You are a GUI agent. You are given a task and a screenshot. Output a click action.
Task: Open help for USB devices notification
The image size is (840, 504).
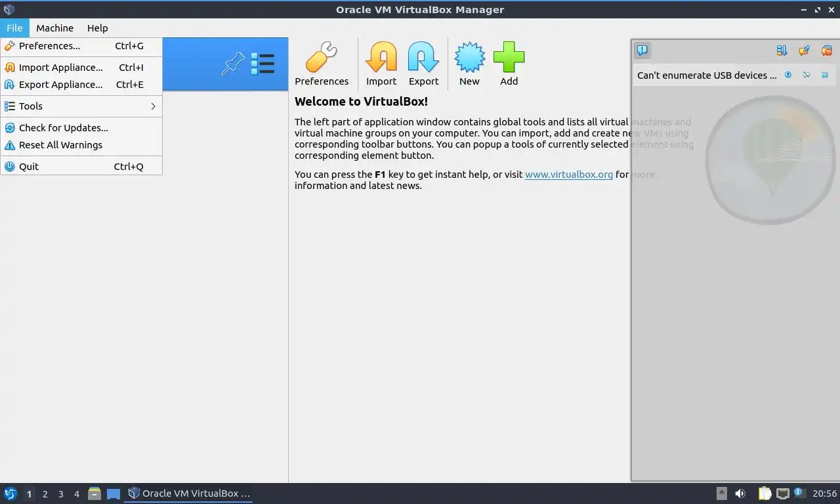pyautogui.click(x=788, y=75)
